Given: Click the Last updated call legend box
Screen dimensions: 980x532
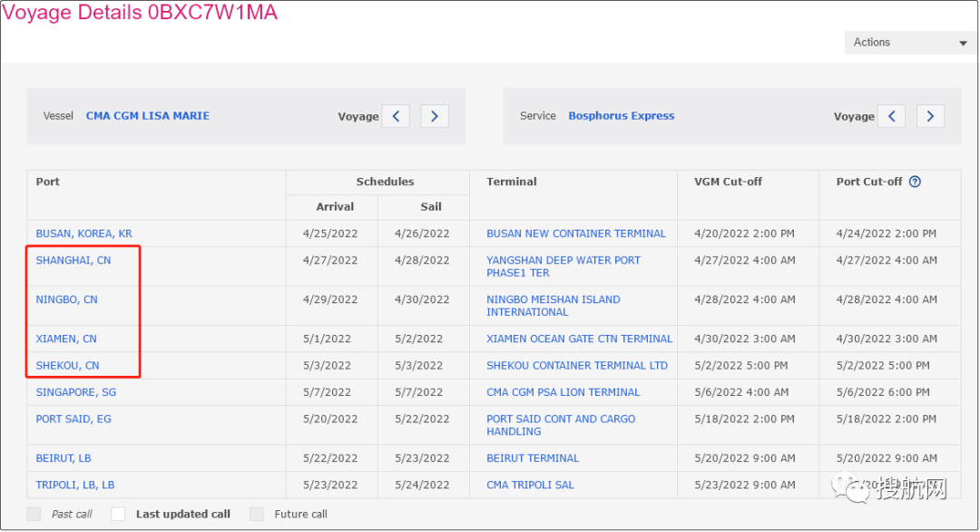Looking at the screenshot, I should point(118,514).
